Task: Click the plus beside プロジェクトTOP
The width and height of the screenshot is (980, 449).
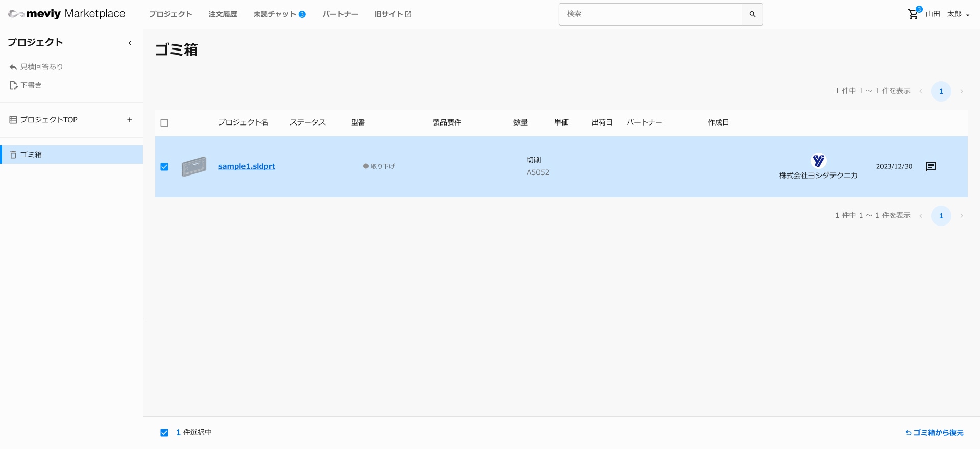Action: pyautogui.click(x=130, y=120)
